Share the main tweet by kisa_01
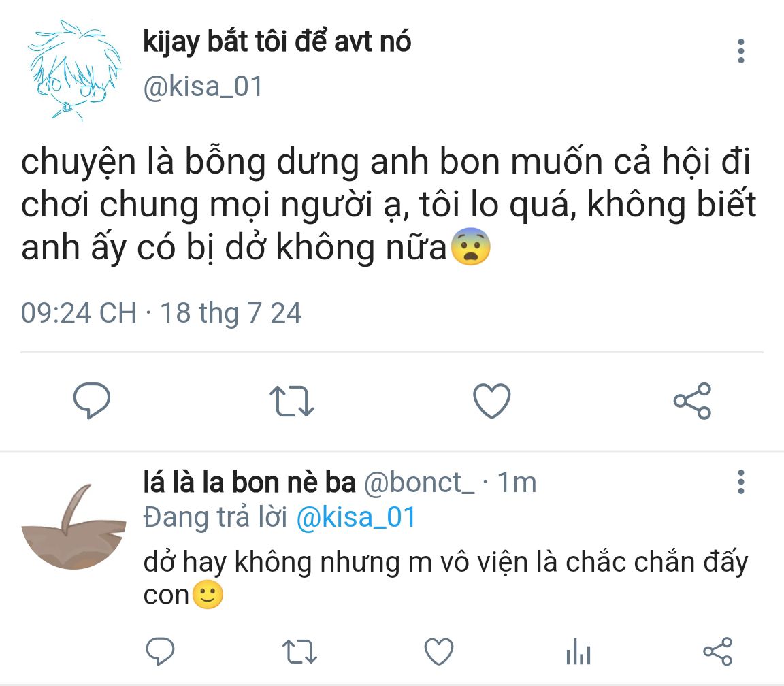This screenshot has height=686, width=784. coord(692,401)
